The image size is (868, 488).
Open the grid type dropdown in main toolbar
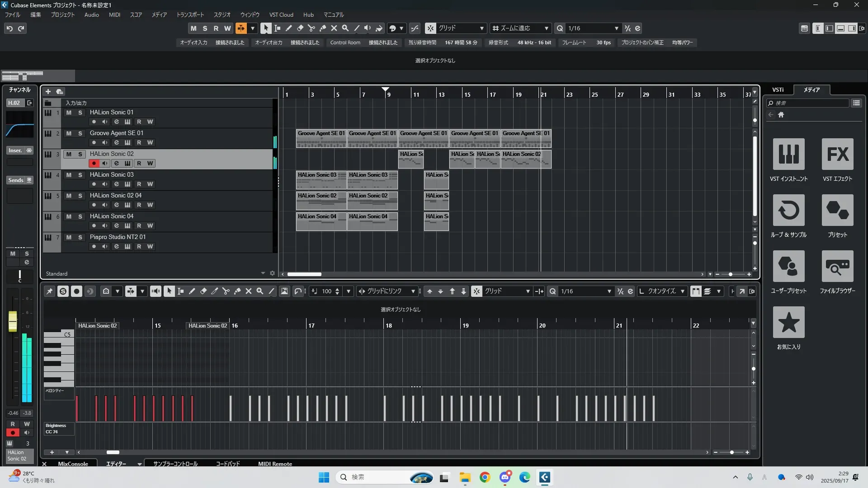coord(481,28)
